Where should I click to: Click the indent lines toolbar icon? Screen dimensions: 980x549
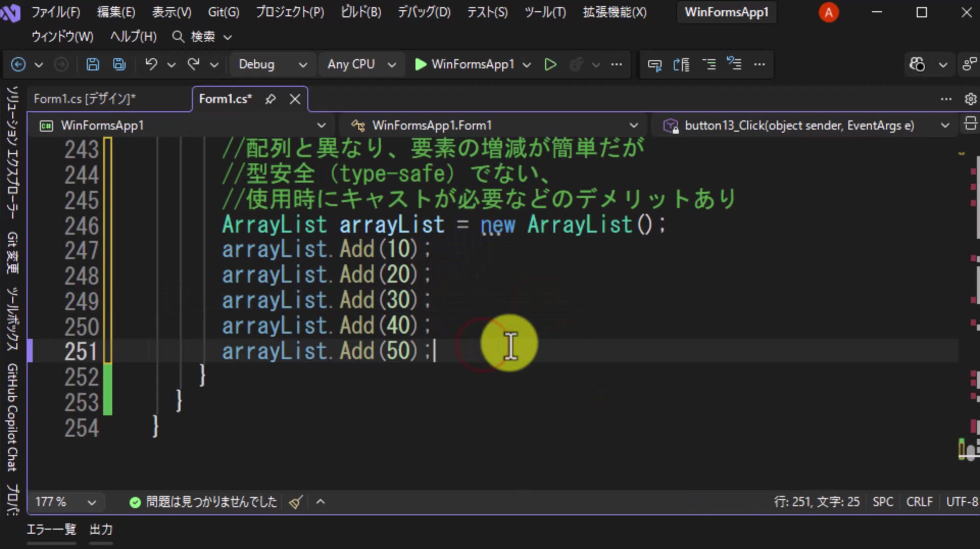click(x=709, y=64)
